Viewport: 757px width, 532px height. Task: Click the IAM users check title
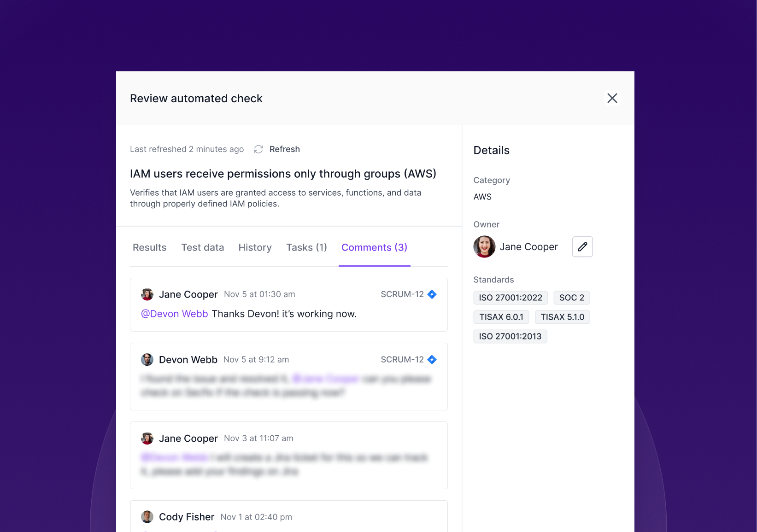(283, 174)
